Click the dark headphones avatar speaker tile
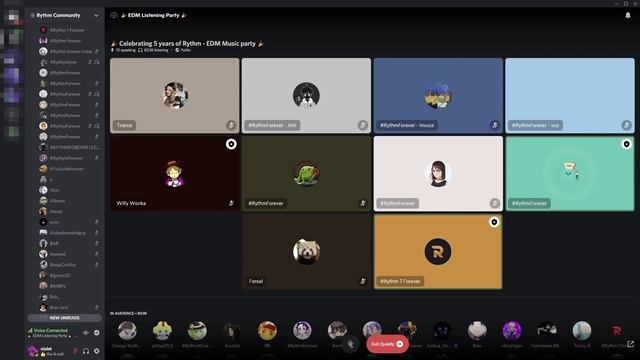640x360 pixels. (307, 96)
